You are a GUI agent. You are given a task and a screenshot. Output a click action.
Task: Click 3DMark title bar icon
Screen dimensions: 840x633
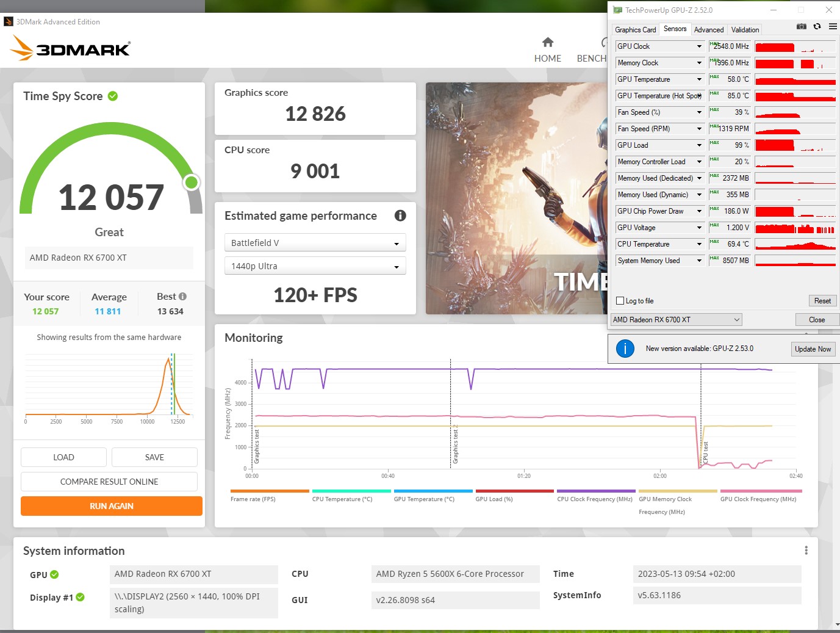point(9,21)
